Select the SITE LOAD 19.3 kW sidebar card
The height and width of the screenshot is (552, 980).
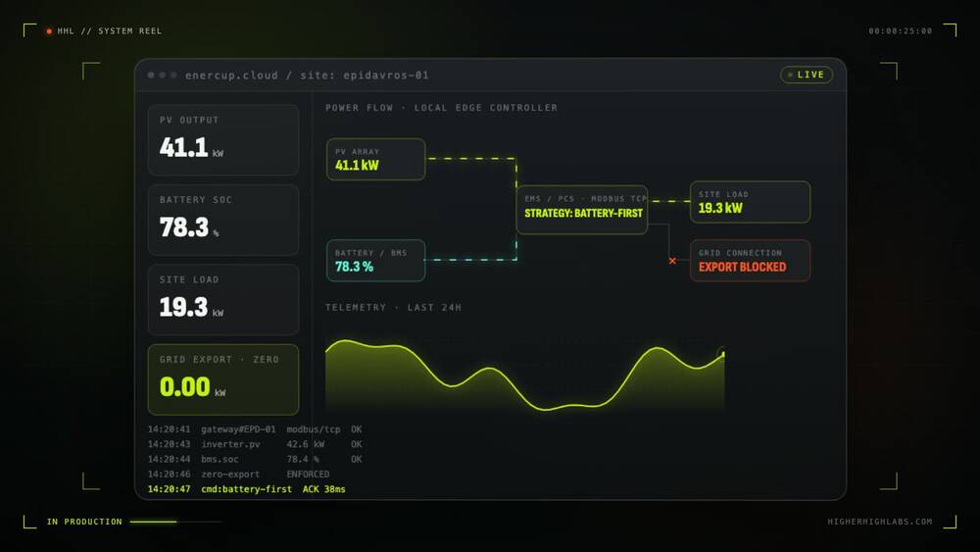223,300
